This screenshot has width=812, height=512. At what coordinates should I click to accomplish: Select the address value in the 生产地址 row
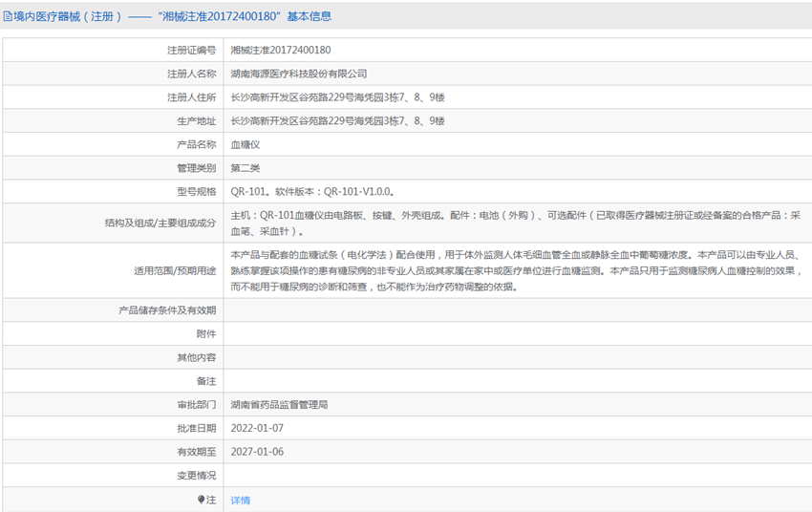(337, 121)
